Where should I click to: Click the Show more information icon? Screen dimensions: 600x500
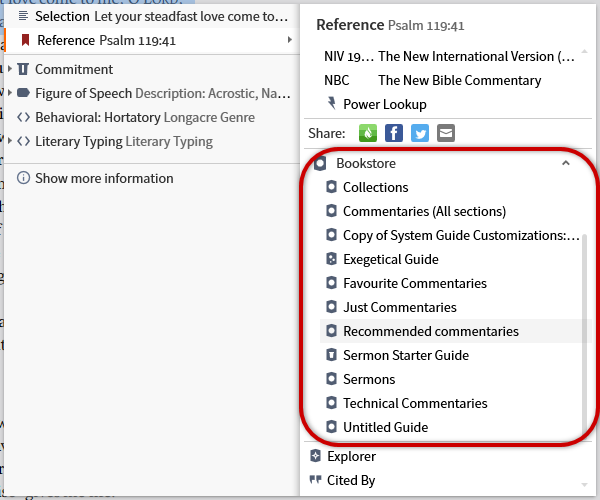point(23,178)
